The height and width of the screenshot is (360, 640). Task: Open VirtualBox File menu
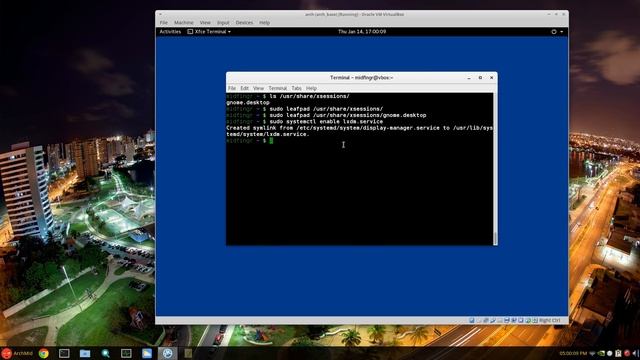point(164,22)
